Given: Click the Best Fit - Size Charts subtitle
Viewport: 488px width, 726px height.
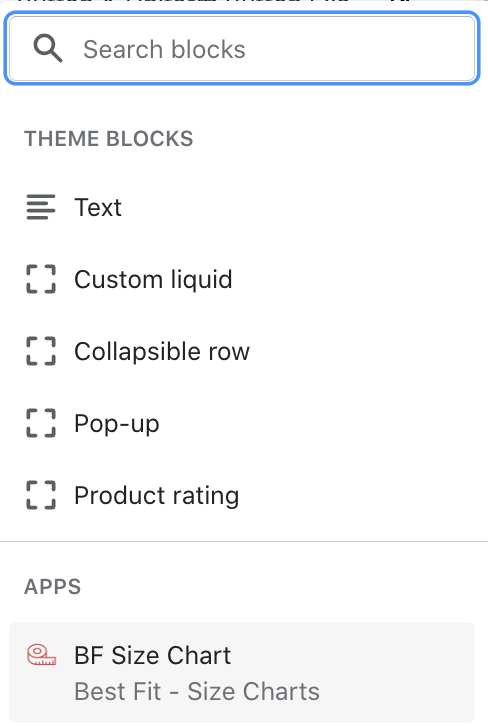Looking at the screenshot, I should coord(197,691).
